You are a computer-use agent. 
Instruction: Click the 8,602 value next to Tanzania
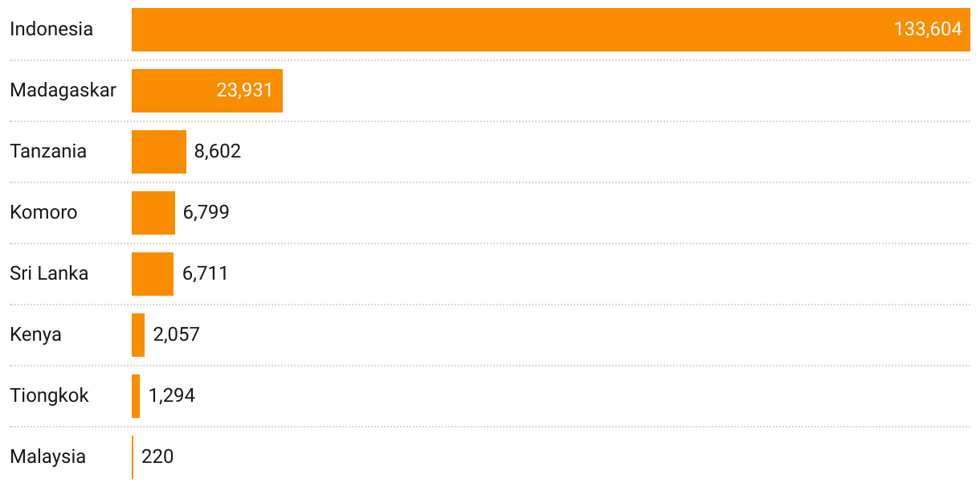tap(218, 151)
